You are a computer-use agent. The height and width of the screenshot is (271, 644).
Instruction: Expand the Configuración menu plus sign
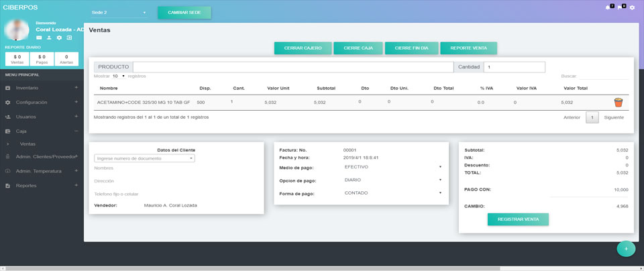pyautogui.click(x=76, y=102)
